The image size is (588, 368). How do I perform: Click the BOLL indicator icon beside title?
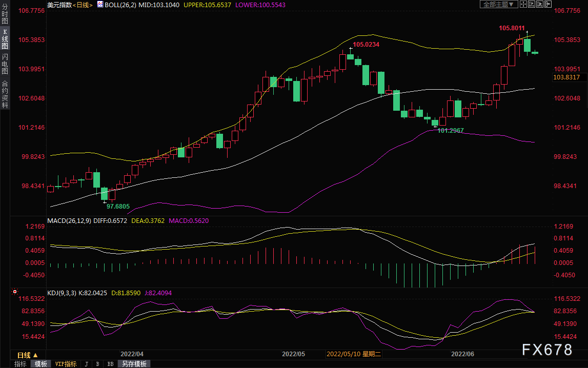tap(100, 5)
